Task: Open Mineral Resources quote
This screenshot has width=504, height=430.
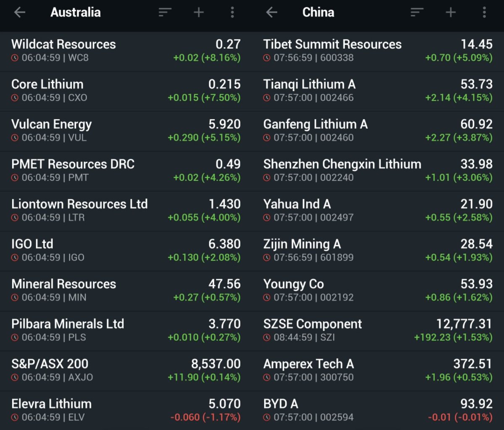Action: (x=126, y=291)
